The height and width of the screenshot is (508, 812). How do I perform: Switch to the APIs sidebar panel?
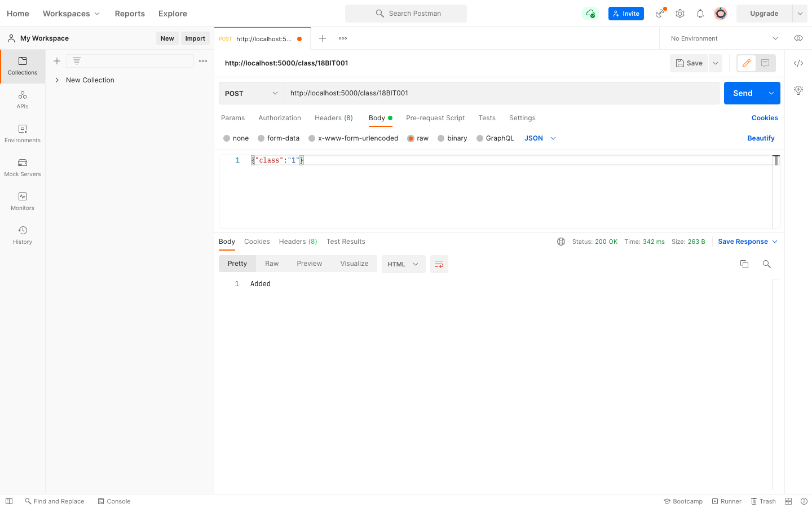click(23, 100)
